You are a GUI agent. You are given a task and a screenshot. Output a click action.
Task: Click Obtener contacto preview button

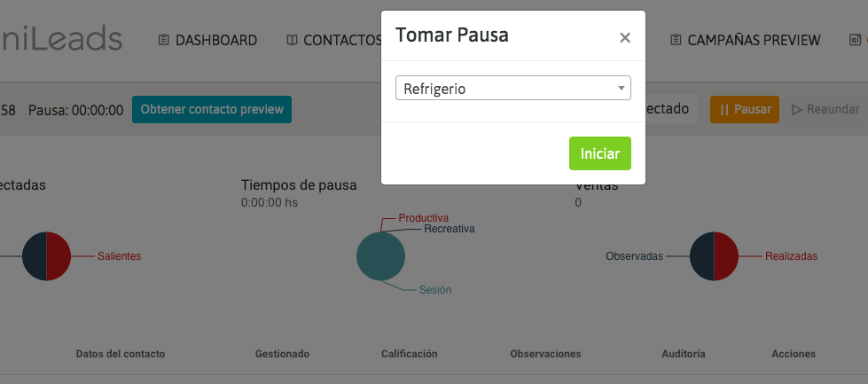point(212,109)
